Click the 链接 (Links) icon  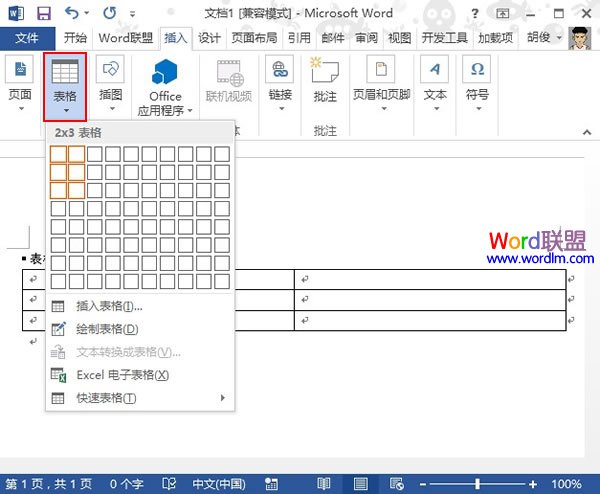tap(280, 80)
